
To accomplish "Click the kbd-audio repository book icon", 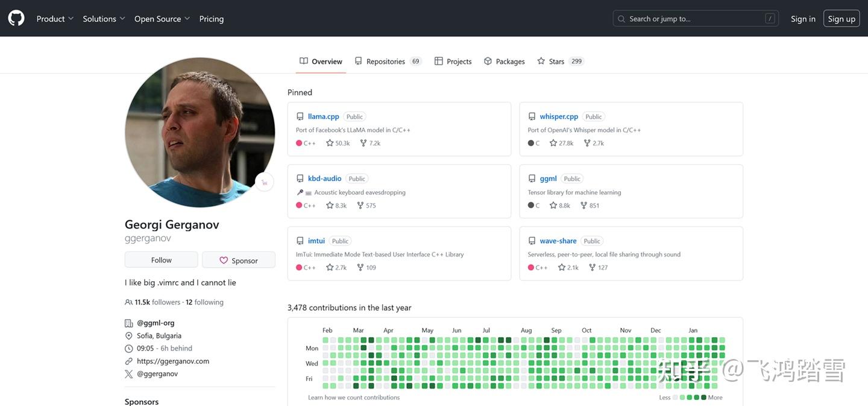I will click(x=300, y=179).
